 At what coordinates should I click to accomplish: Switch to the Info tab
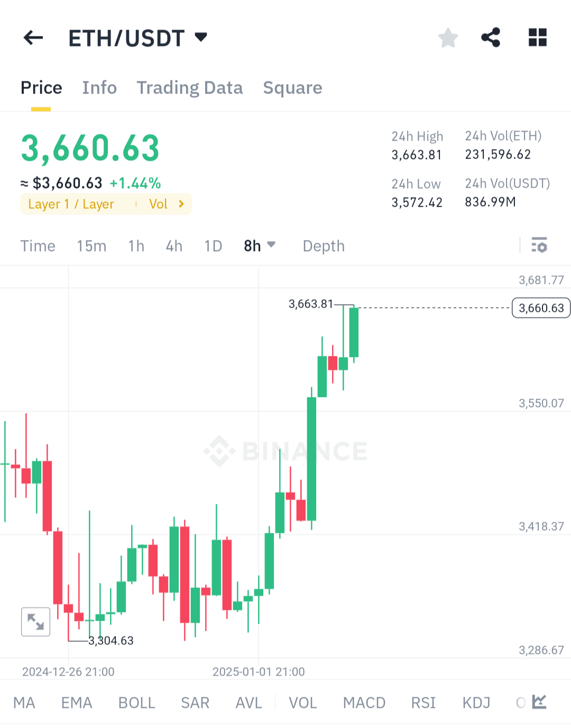(99, 88)
